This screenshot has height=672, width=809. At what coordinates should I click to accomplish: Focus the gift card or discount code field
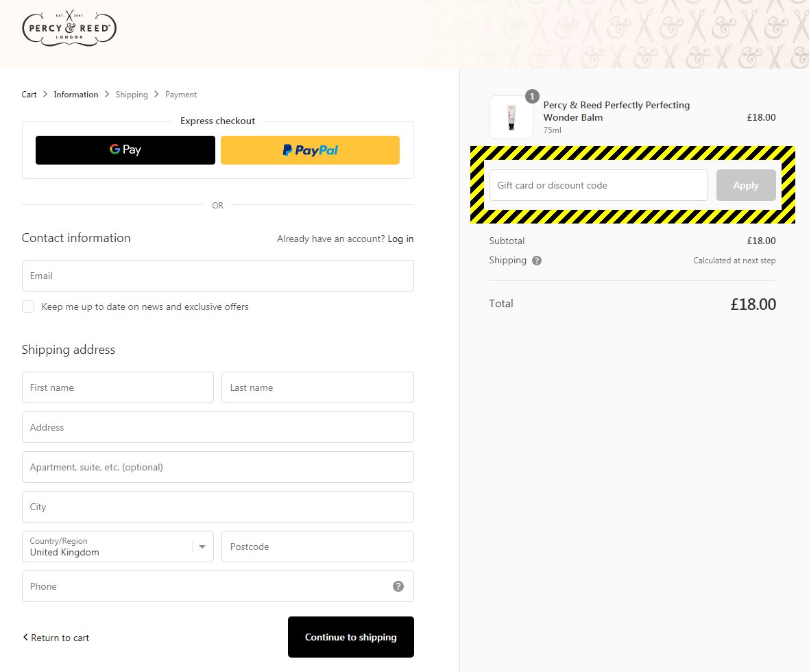598,185
